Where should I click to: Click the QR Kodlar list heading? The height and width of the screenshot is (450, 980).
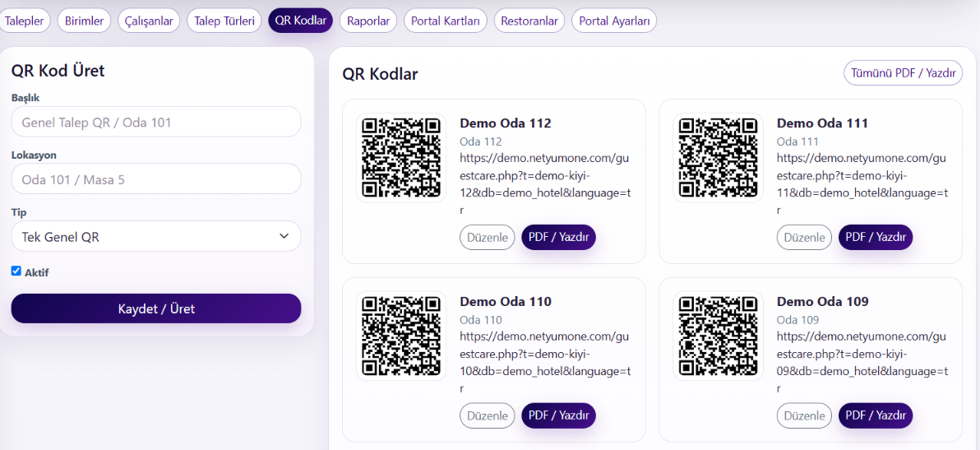pos(380,74)
